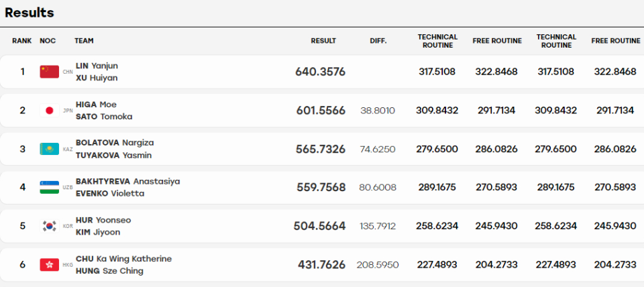Click the Japan flag icon
Screen dimensions: 644x287
click(49, 110)
